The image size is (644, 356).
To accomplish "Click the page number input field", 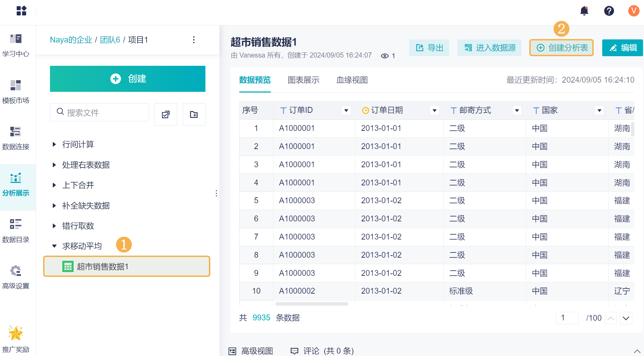I will [x=567, y=318].
